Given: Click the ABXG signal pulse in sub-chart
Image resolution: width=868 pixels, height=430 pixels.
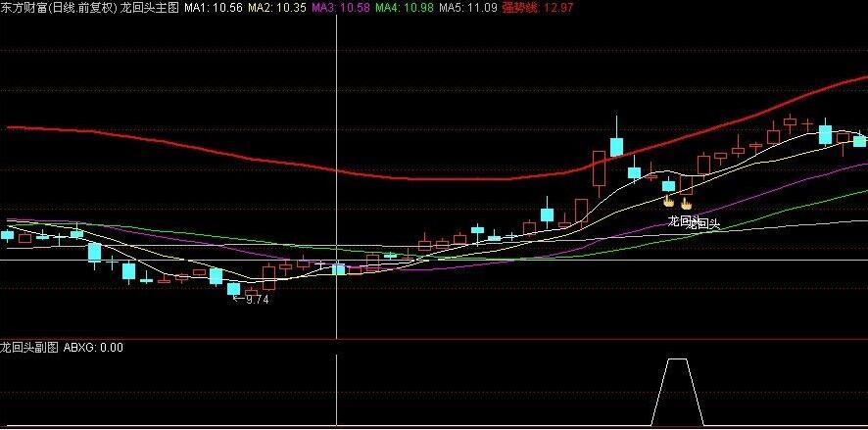Looking at the screenshot, I should click(678, 392).
